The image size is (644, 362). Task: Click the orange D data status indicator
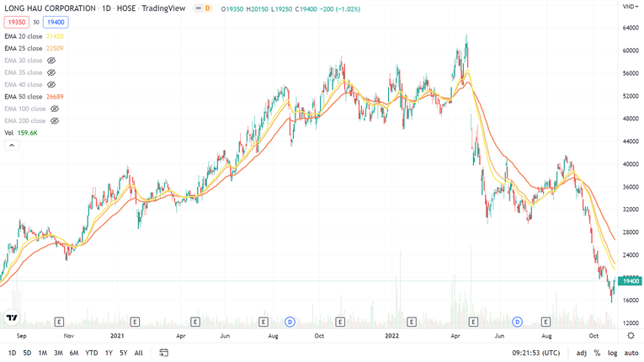click(x=207, y=8)
